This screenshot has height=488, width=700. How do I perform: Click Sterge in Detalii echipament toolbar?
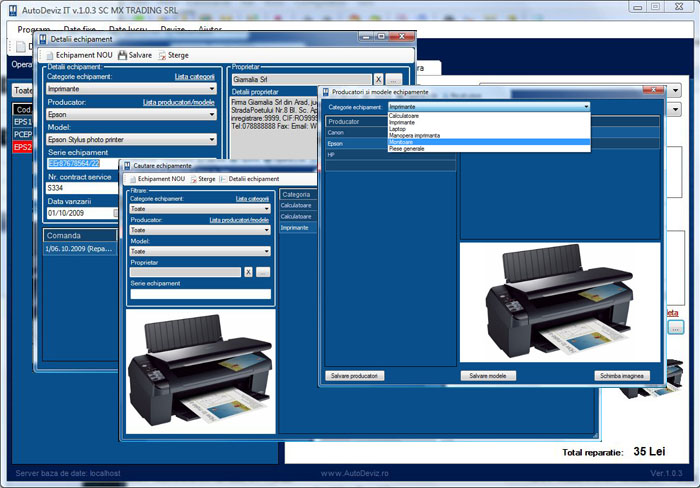click(x=173, y=55)
